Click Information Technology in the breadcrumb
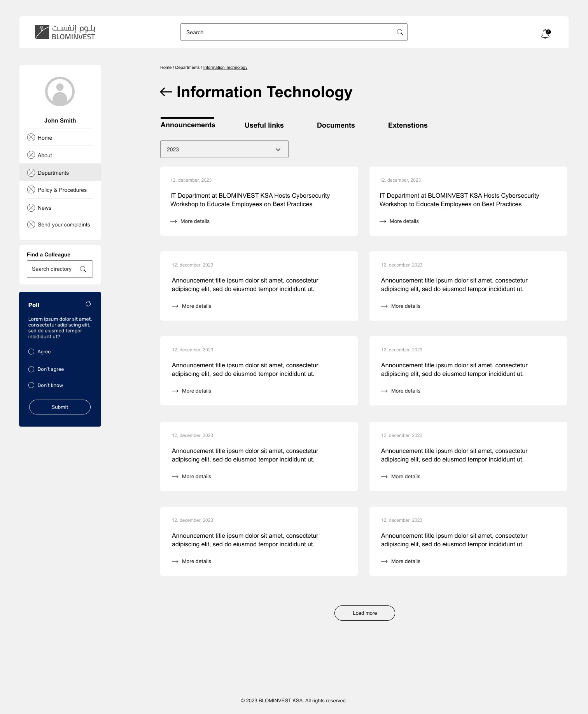The image size is (588, 714). coord(225,68)
